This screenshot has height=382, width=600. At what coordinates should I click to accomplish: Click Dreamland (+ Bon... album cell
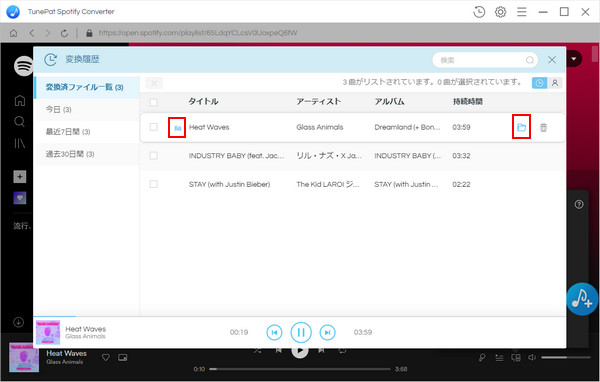[407, 127]
